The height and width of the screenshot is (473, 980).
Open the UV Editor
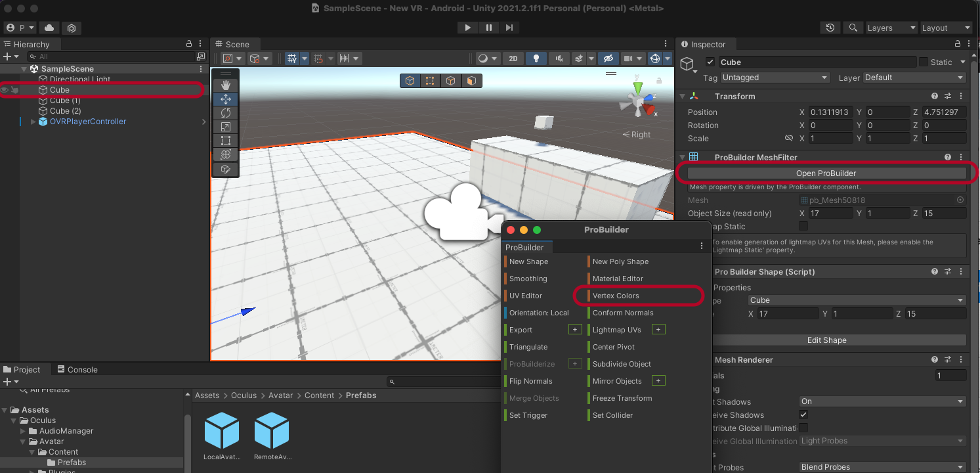click(x=526, y=296)
